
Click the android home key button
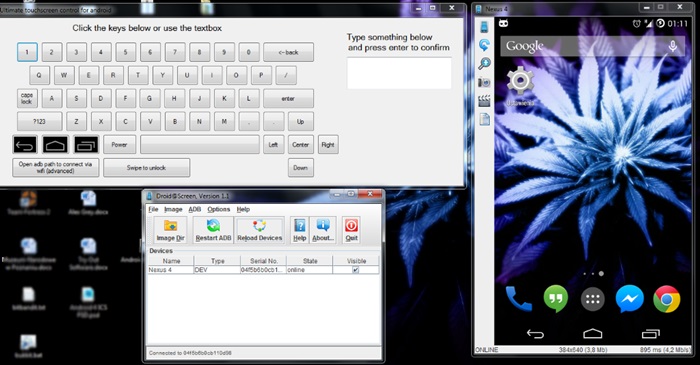[55, 145]
